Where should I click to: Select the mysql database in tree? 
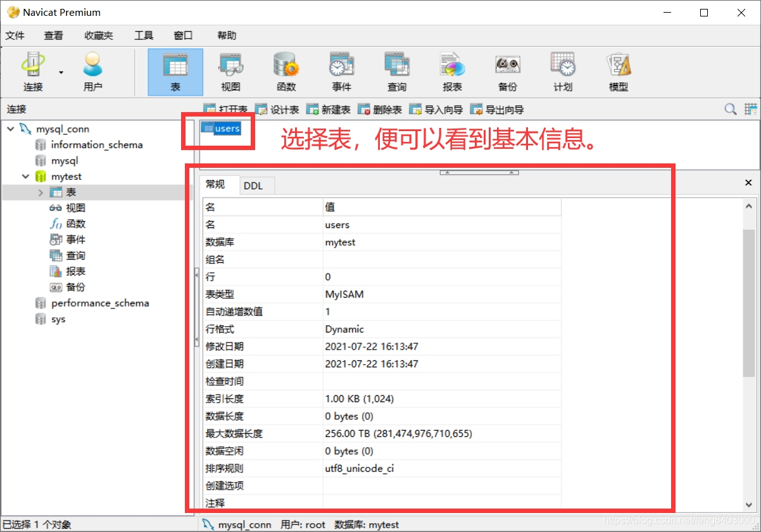click(x=65, y=161)
